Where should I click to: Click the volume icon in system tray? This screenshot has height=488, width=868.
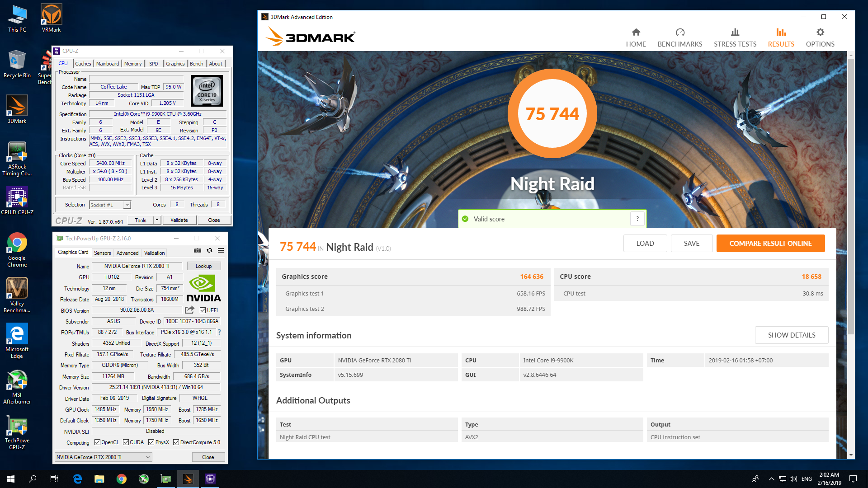coord(793,479)
